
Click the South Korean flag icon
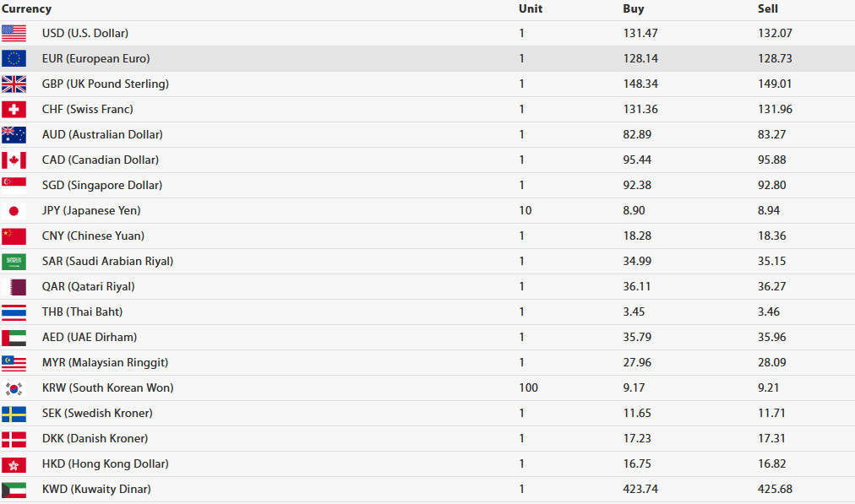coord(14,388)
